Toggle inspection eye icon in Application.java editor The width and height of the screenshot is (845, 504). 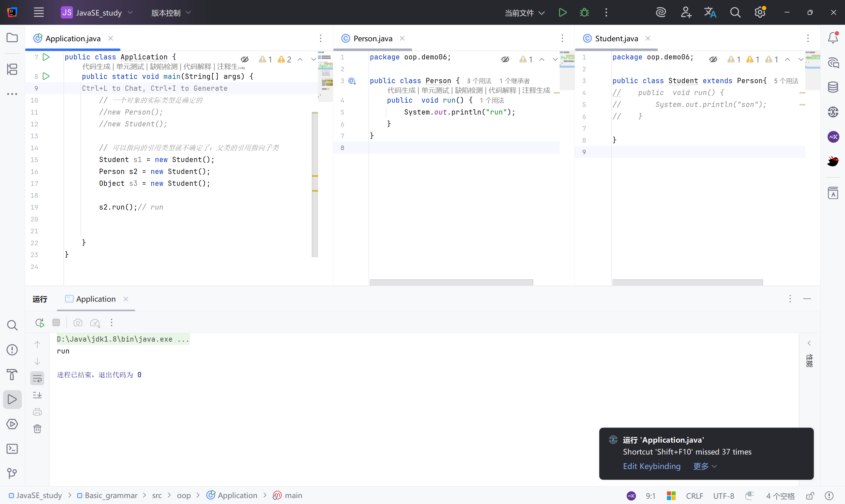coord(245,59)
